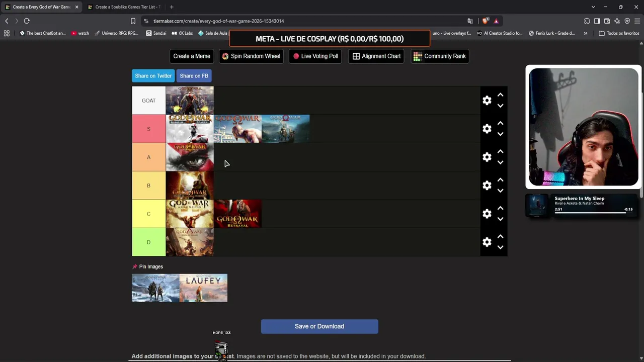Viewport: 644px width, 362px height.
Task: Go back to the previous page
Action: [7, 21]
